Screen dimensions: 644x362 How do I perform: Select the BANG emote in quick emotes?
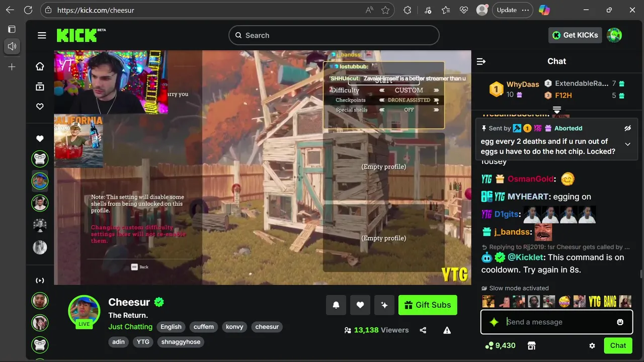click(x=610, y=301)
